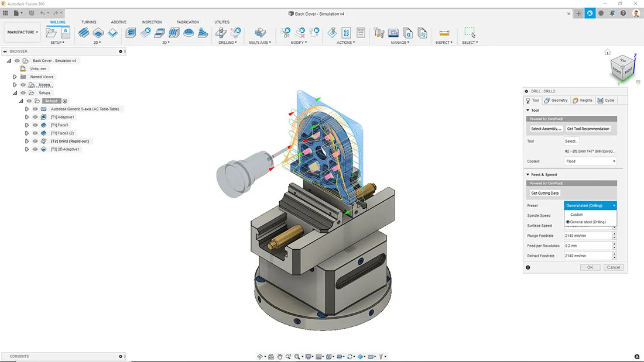Open the Heights tab in Drill dialog
This screenshot has height=362, width=644.
[x=583, y=100]
